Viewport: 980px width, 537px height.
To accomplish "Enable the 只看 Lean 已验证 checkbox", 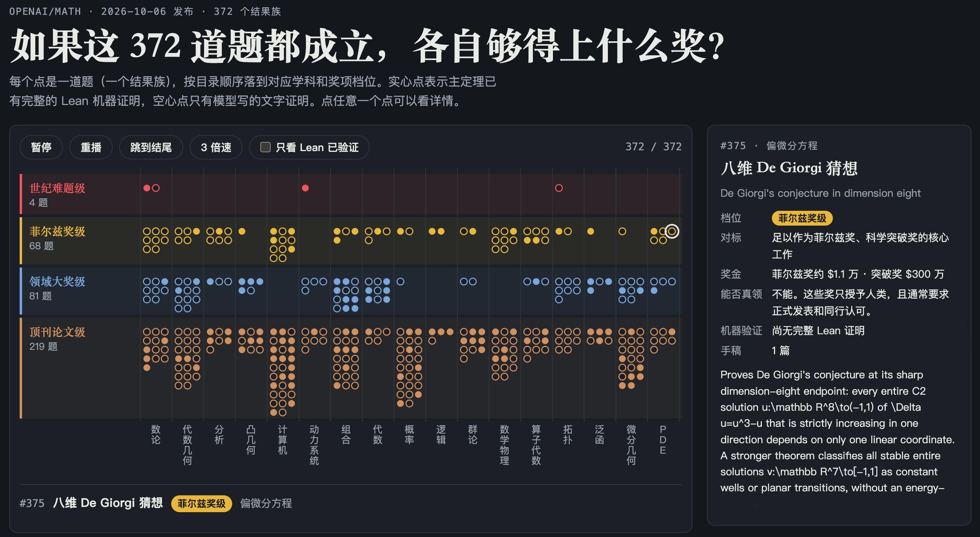I will [x=265, y=147].
